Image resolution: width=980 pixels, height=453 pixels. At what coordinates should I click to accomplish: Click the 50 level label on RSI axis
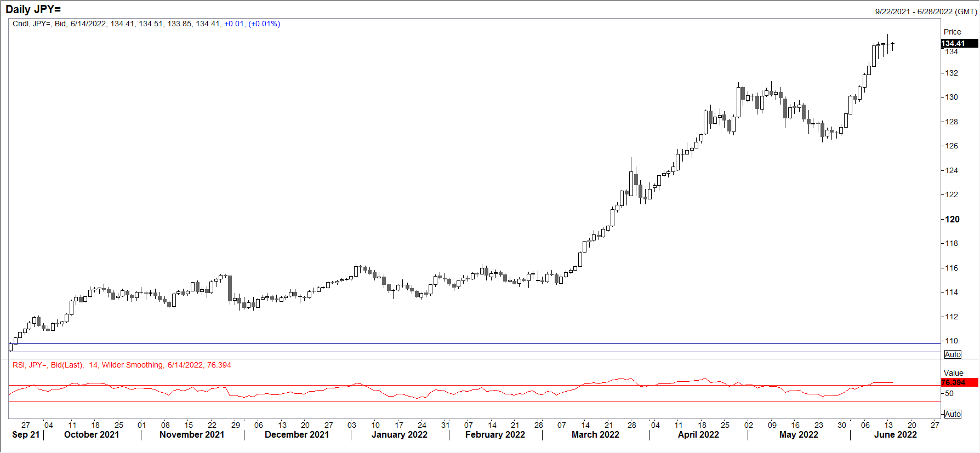pyautogui.click(x=949, y=393)
